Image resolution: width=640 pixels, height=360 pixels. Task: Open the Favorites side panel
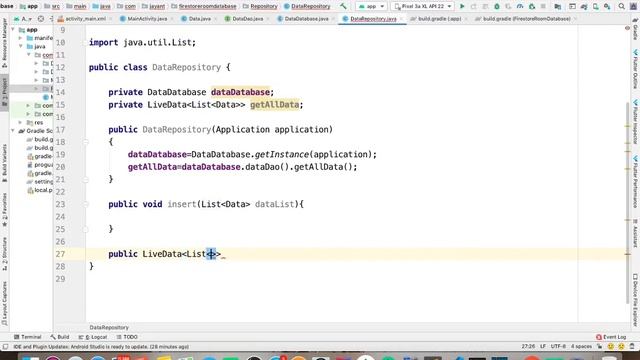pos(4,210)
